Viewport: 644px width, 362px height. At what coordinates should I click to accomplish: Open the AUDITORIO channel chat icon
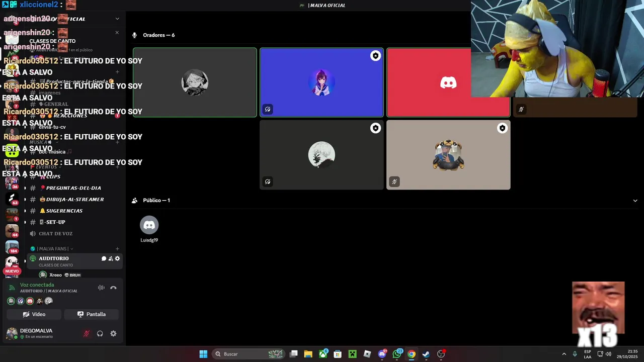click(104, 258)
